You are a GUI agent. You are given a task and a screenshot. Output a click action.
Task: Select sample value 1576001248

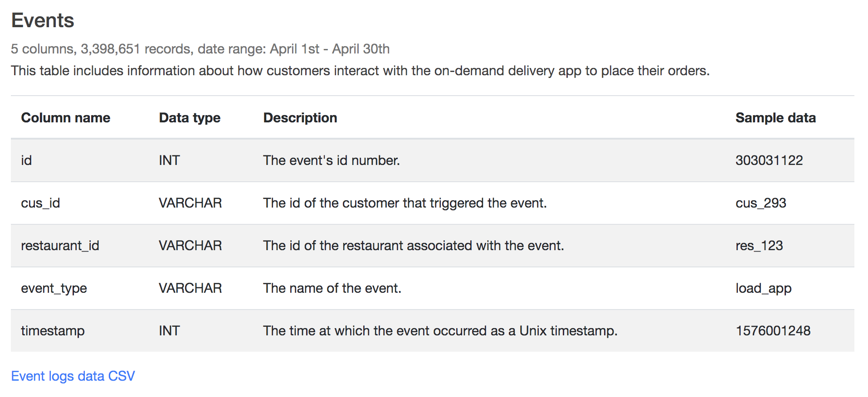pyautogui.click(x=773, y=331)
